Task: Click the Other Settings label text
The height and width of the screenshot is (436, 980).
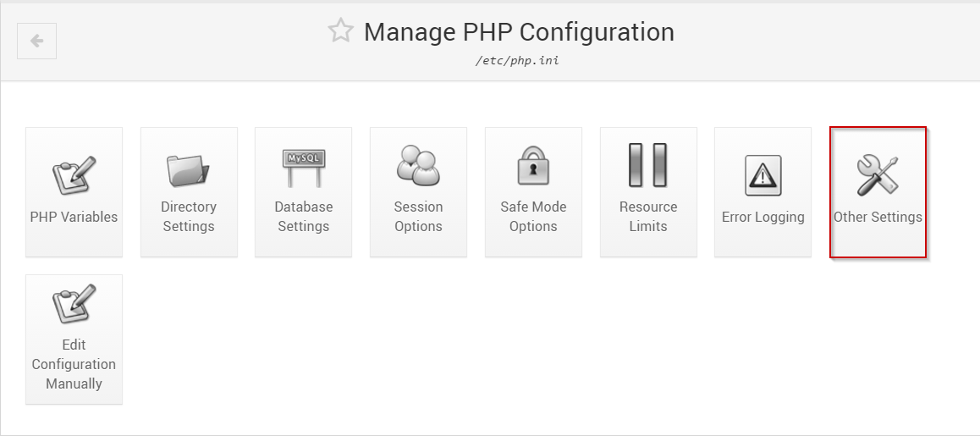Action: click(x=878, y=217)
